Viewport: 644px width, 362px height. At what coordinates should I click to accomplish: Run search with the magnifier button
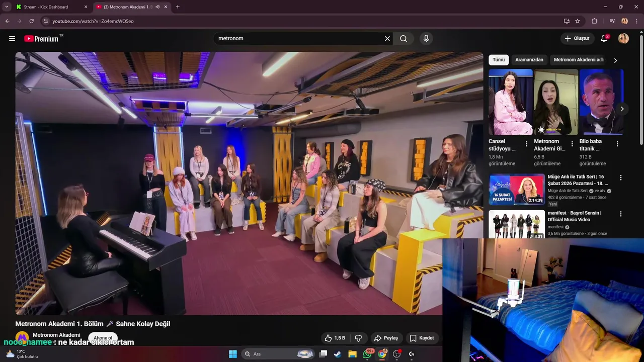coord(404,39)
